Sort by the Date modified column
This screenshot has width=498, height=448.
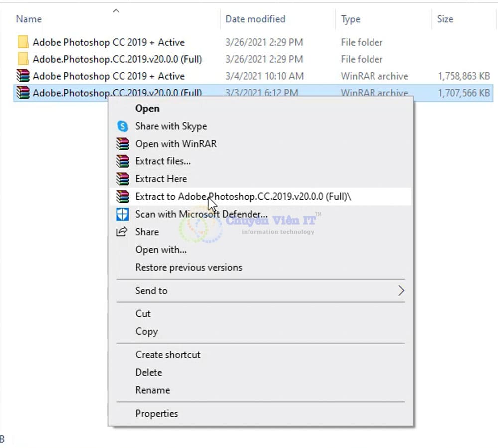tap(255, 19)
